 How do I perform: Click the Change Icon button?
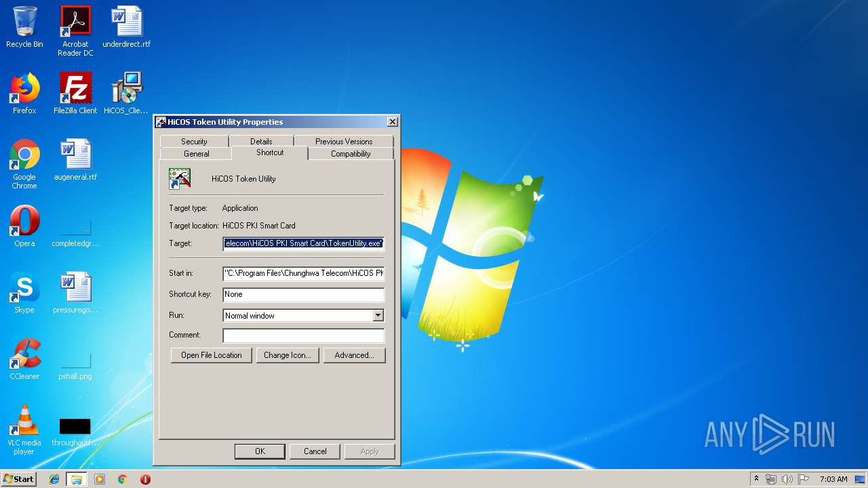288,355
